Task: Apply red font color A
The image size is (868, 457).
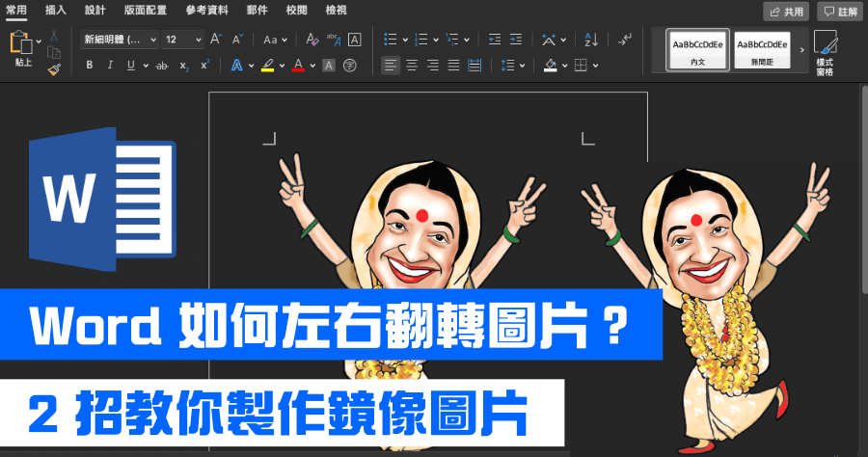Action: tap(298, 66)
